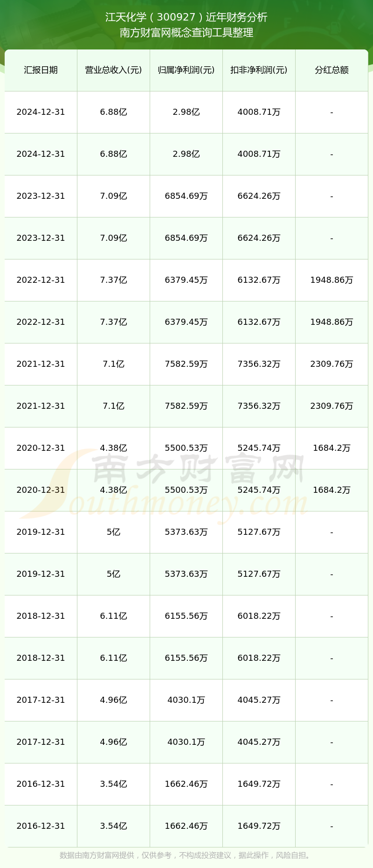Viewport: 373px width, 868px height.
Task: Click the second 2309.76万 dividend cell
Action: pos(332,406)
